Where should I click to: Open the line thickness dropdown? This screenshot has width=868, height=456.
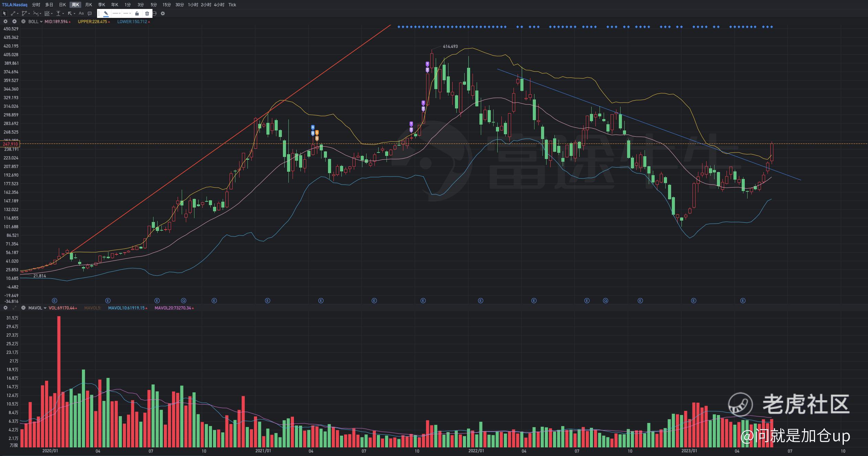click(127, 13)
